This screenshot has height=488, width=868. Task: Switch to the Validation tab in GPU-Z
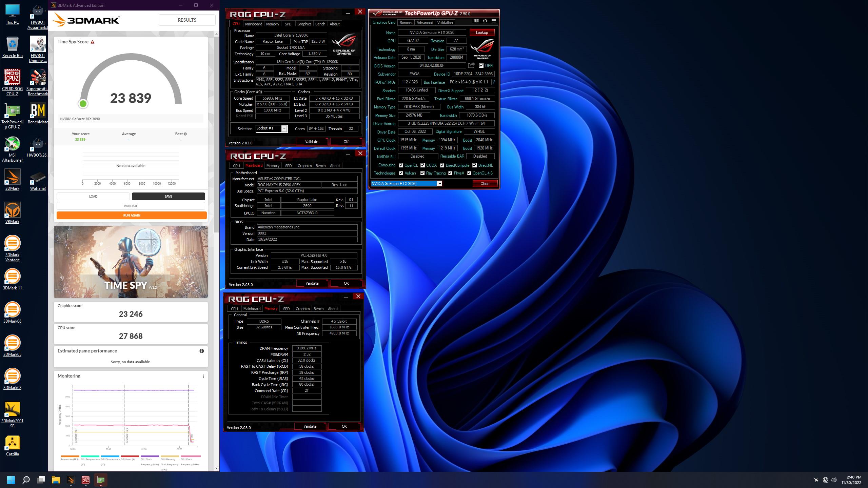(x=445, y=23)
